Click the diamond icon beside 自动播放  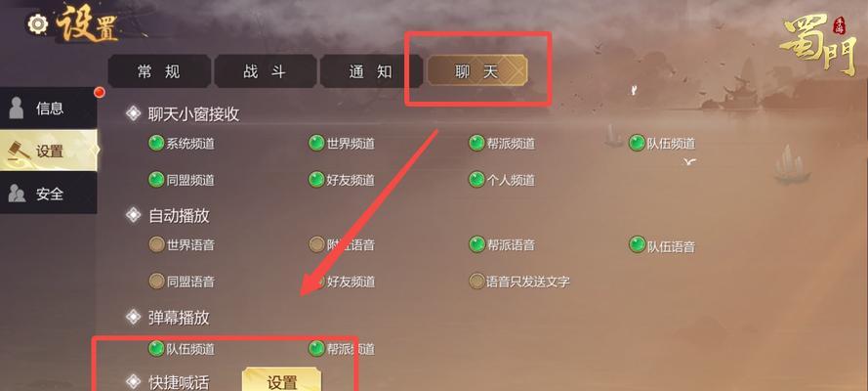coord(133,215)
